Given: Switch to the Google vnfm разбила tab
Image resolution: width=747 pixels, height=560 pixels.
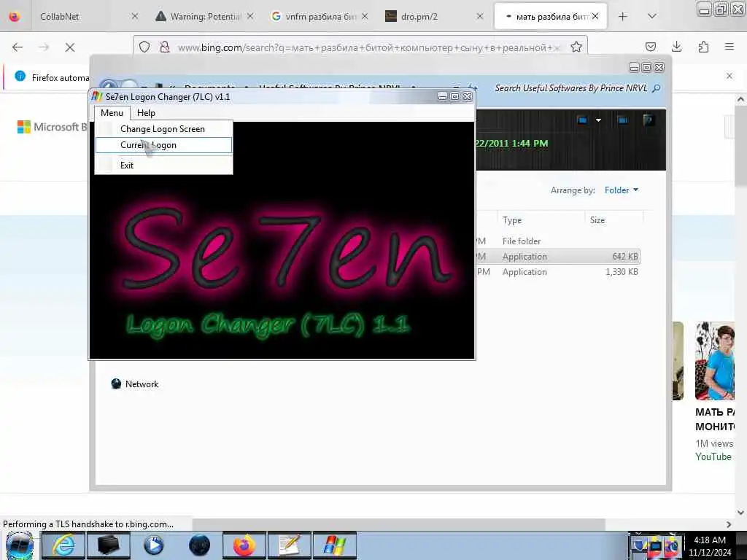Looking at the screenshot, I should point(320,16).
